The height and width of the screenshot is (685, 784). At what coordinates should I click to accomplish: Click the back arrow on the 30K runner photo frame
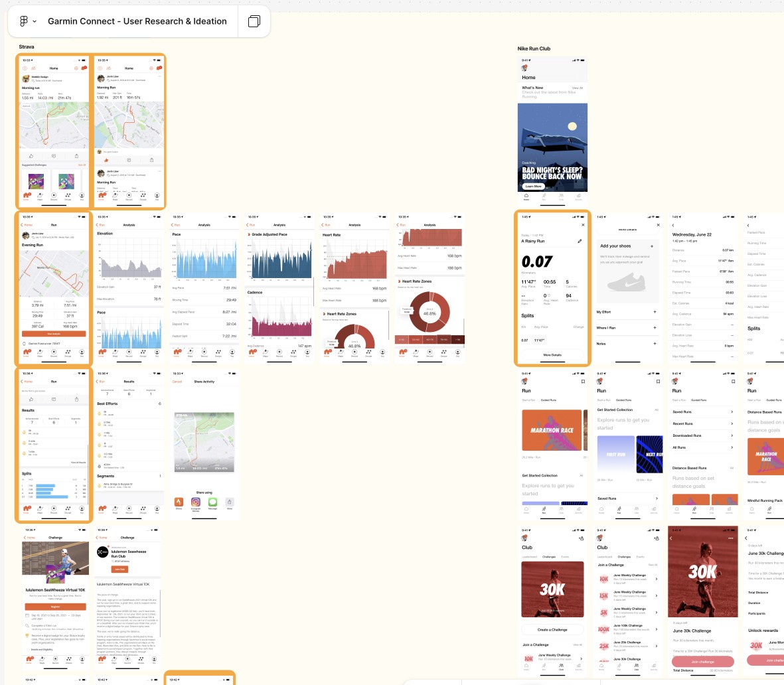point(671,538)
